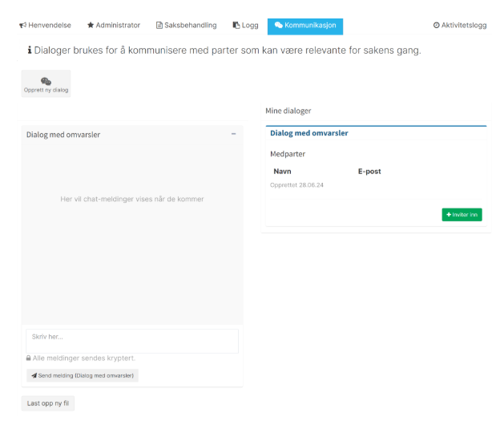
Task: Click the Last opp ny fil button
Action: click(48, 403)
